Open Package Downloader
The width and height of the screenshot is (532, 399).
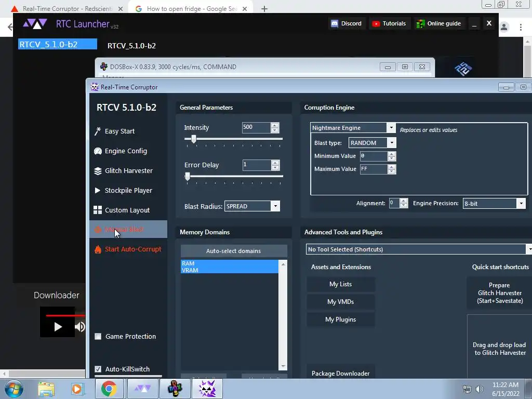[x=341, y=373]
